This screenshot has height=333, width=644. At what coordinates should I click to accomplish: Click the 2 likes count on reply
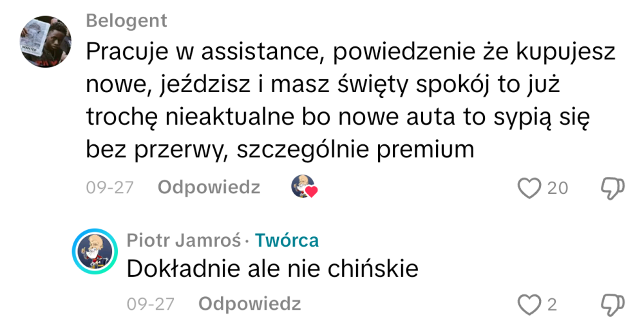point(552,304)
